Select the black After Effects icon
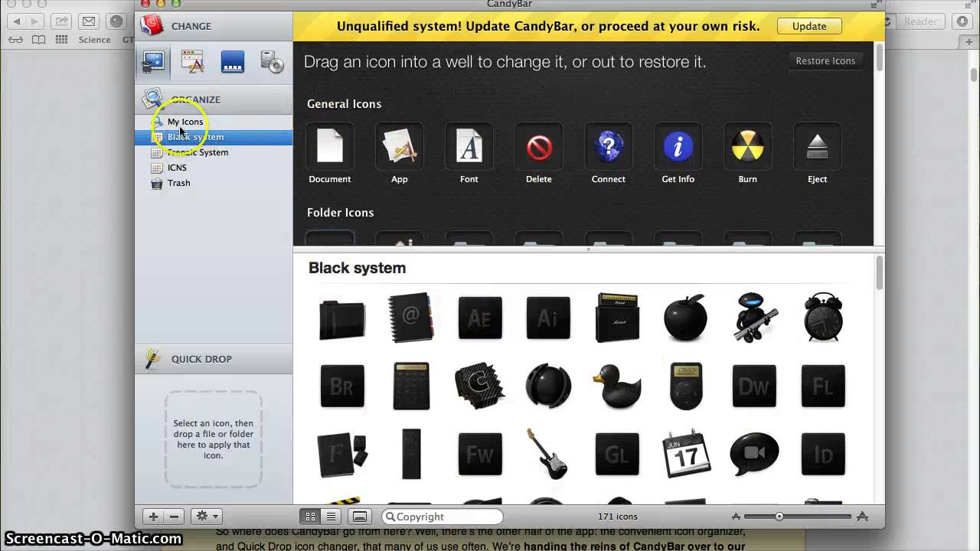980x551 pixels. point(480,318)
